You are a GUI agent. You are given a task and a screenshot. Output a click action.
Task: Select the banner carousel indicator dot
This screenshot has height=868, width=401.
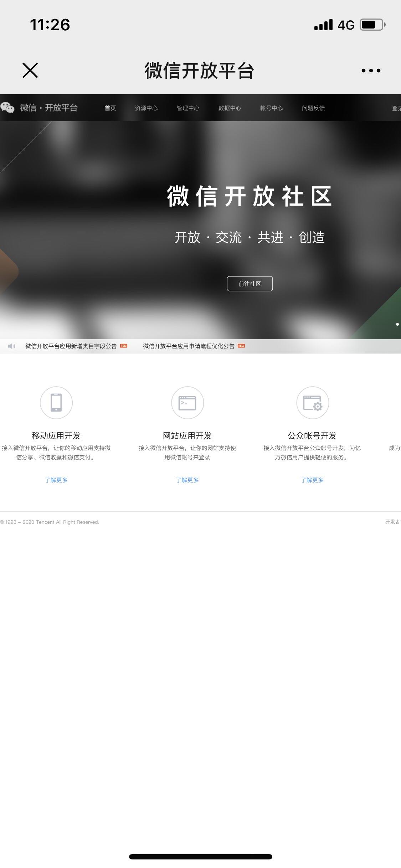point(397,324)
